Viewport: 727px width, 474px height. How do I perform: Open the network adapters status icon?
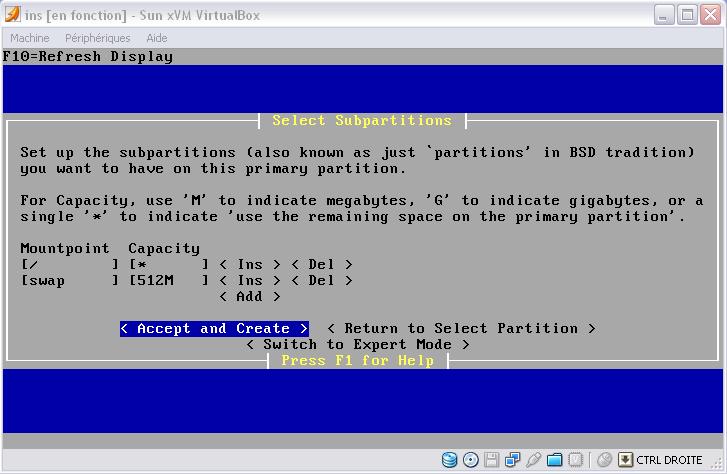pos(512,461)
